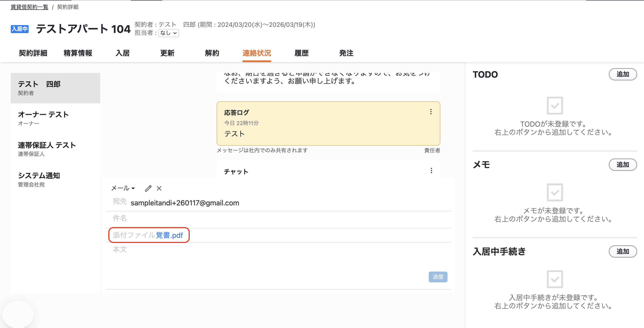The height and width of the screenshot is (328, 644).
Task: Click the メモが未登録です。 message
Action: pos(553,211)
